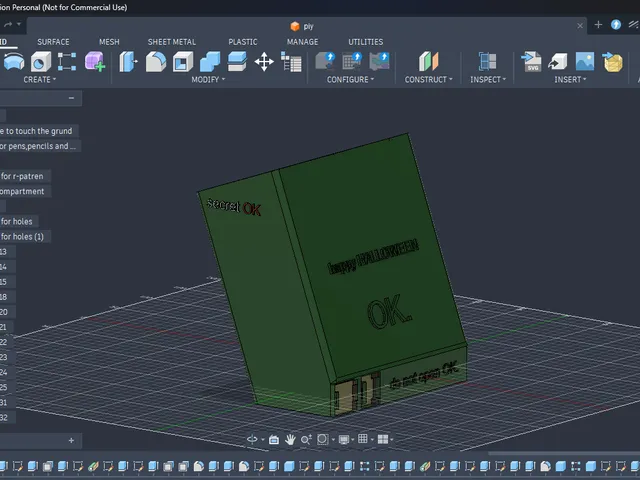The width and height of the screenshot is (640, 480).
Task: Expand the INSPECT dropdown menu
Action: (488, 80)
